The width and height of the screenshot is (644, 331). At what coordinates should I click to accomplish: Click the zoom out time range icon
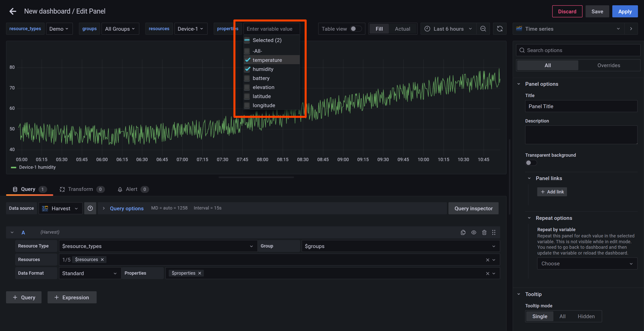(483, 29)
